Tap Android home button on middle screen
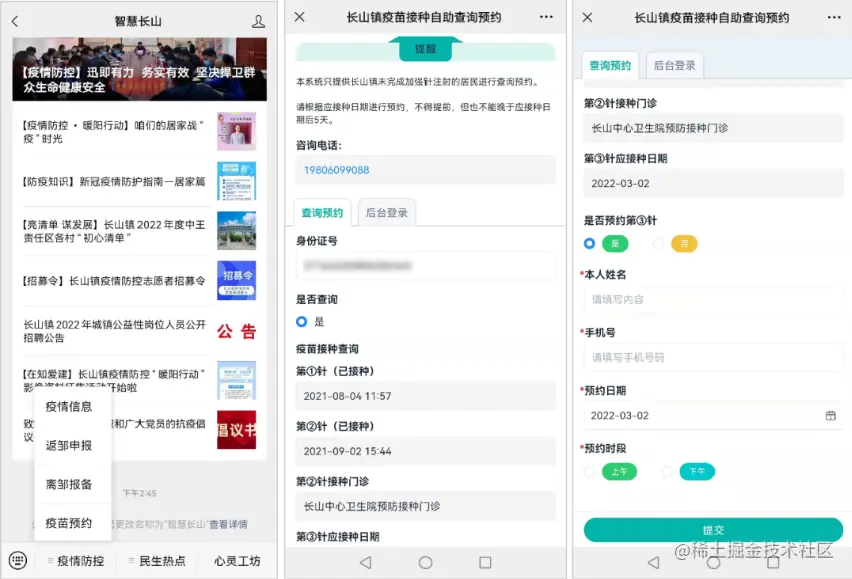 (425, 562)
